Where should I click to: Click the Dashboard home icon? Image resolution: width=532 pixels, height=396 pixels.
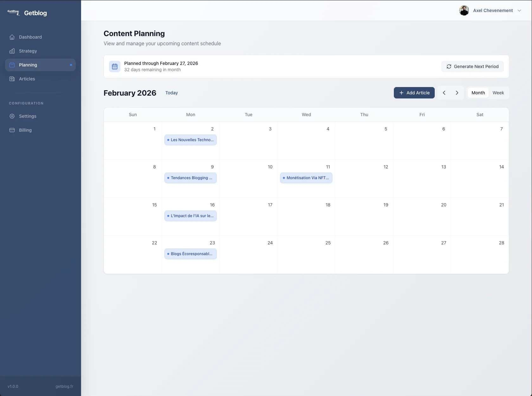[12, 37]
